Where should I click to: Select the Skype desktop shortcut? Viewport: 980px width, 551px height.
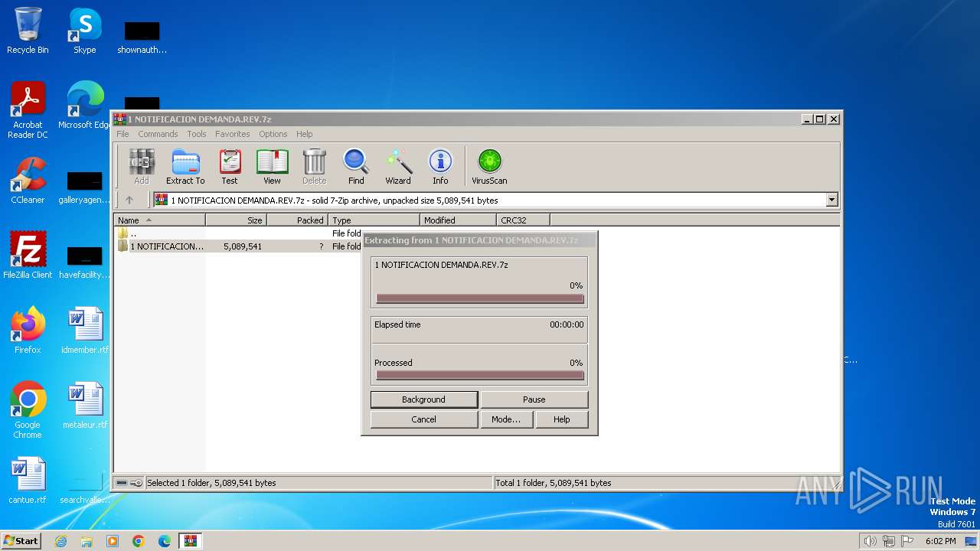[x=85, y=31]
